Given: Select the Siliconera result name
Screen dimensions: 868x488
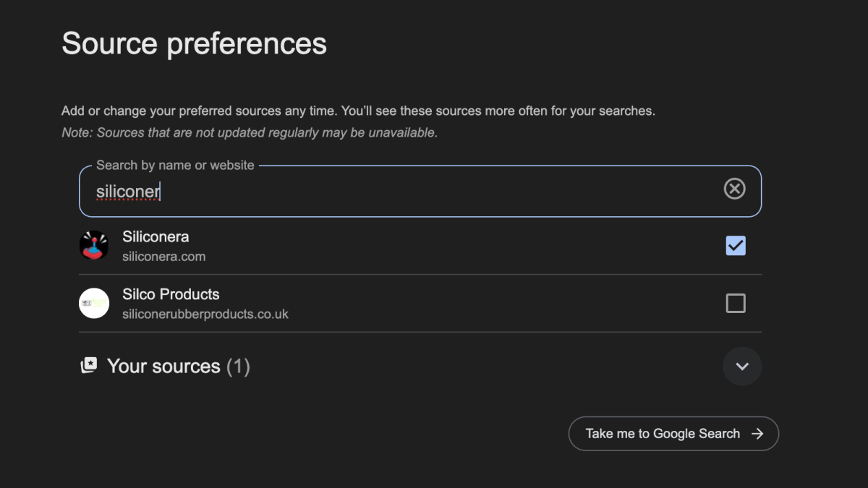Looking at the screenshot, I should tap(156, 236).
